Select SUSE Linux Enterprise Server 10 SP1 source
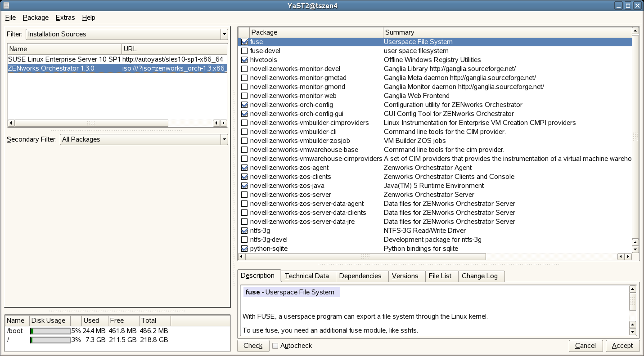 click(x=64, y=59)
